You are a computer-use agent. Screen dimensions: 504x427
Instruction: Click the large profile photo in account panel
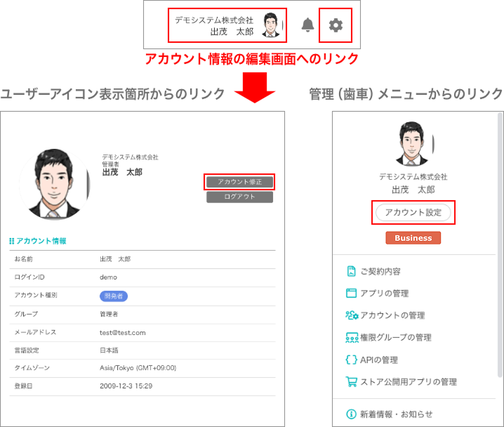point(54,184)
